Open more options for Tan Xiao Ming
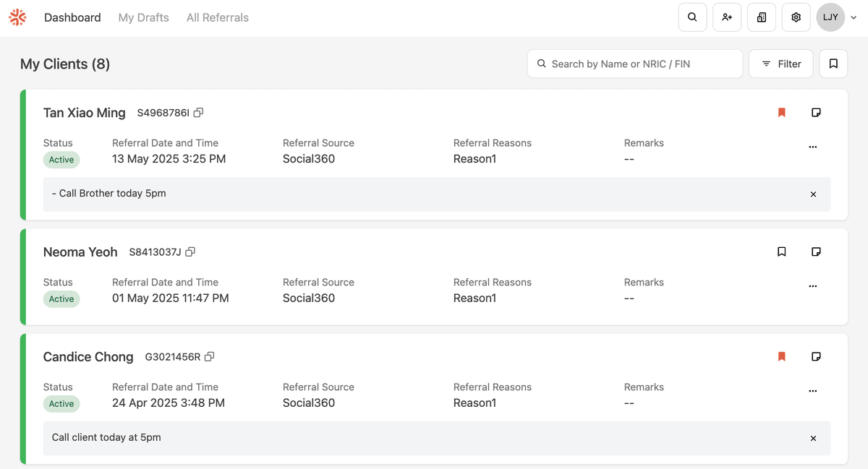Image resolution: width=868 pixels, height=469 pixels. [x=813, y=147]
